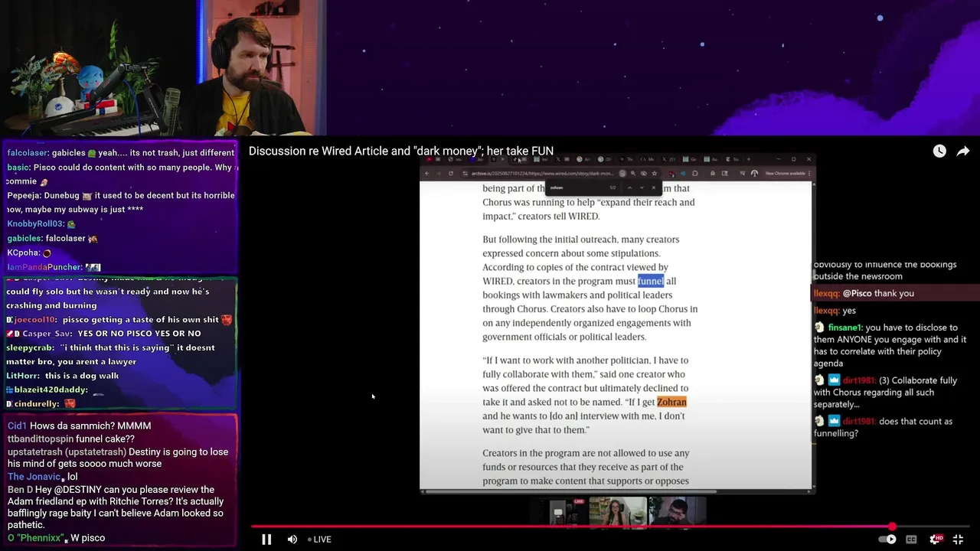
Task: Jump to LIVE indicator in player
Action: 319,540
